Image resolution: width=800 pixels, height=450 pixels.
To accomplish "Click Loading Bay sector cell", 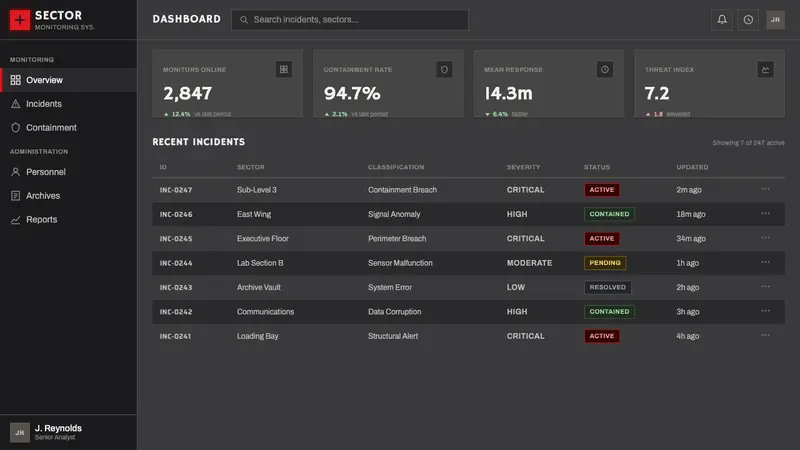I will [258, 336].
